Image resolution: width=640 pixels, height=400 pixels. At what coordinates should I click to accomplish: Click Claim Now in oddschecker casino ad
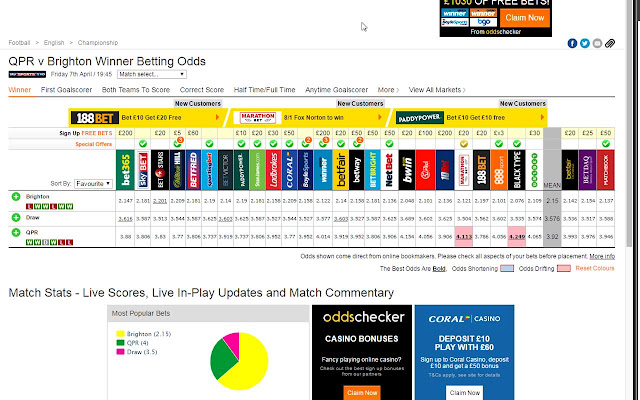pos(362,393)
